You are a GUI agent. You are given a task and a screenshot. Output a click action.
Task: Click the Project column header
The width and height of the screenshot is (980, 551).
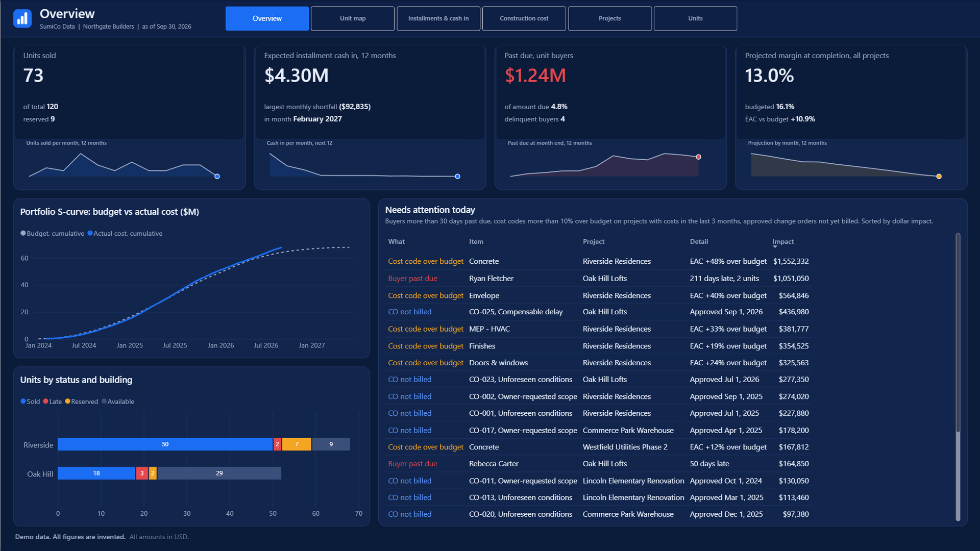click(x=594, y=242)
